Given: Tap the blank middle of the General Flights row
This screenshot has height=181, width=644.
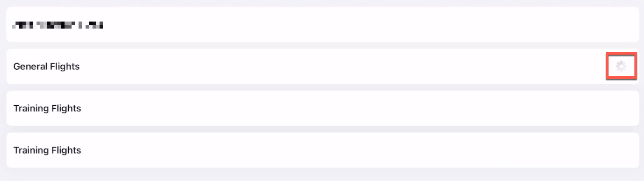Looking at the screenshot, I should 340,66.
